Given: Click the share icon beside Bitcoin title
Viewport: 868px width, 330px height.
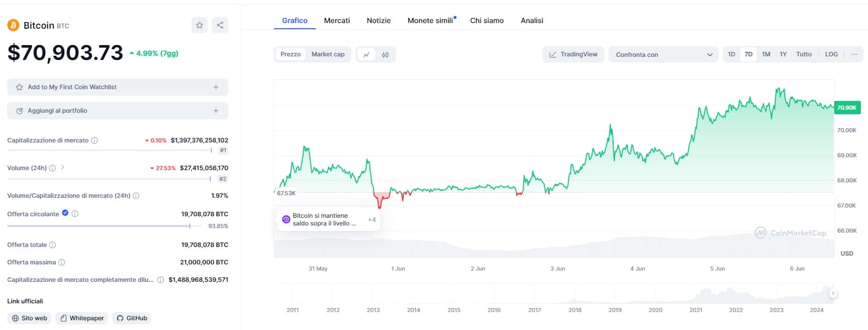Looking at the screenshot, I should tap(220, 25).
